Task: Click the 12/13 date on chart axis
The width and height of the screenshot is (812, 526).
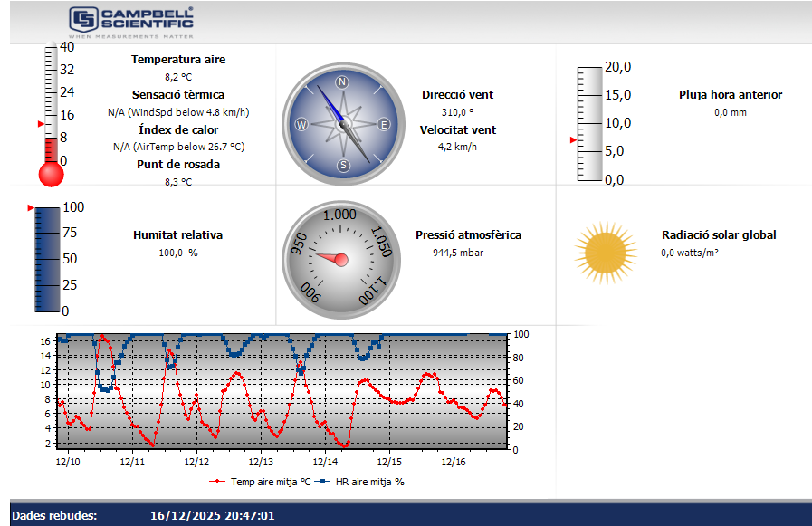Action: [x=261, y=462]
